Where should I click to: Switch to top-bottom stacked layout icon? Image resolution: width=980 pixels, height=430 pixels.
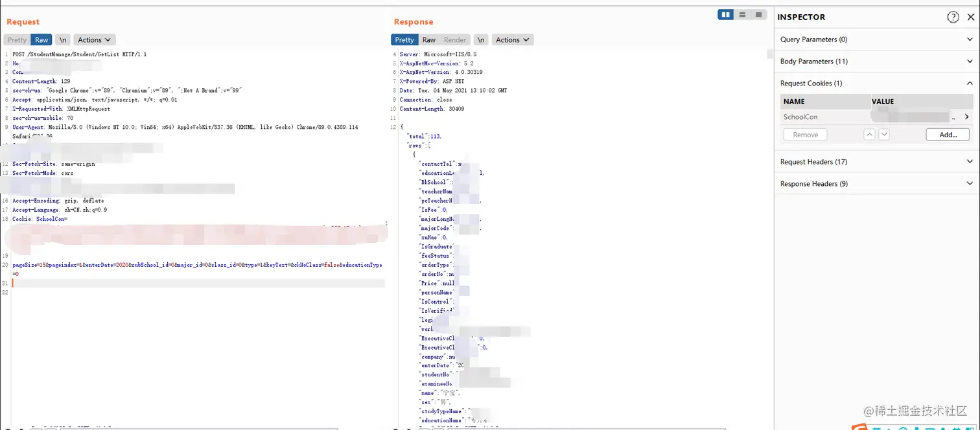pyautogui.click(x=742, y=14)
